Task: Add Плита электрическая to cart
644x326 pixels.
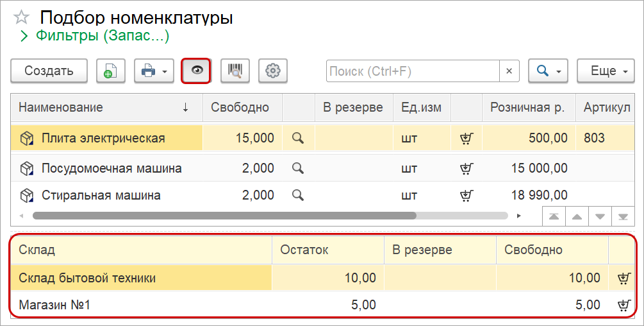Action: point(466,138)
